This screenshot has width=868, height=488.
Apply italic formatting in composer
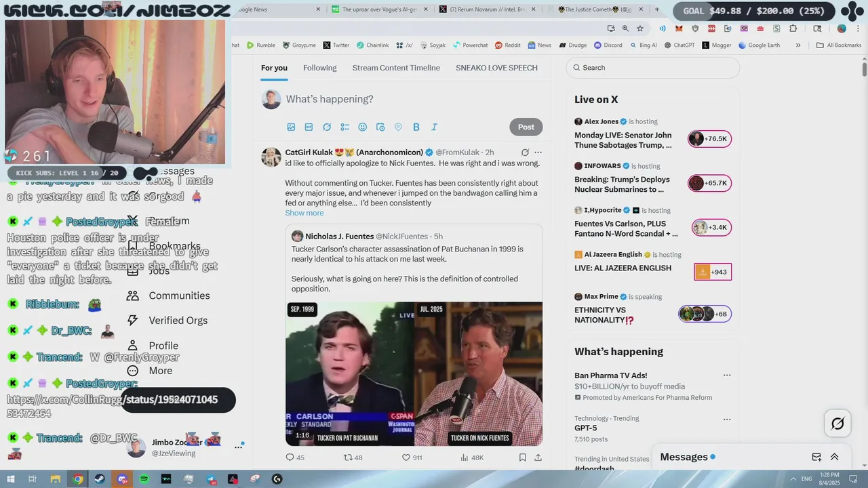(434, 127)
